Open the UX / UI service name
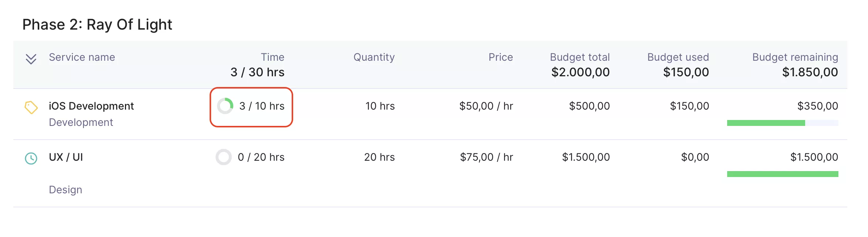The image size is (868, 237). pyautogui.click(x=66, y=157)
